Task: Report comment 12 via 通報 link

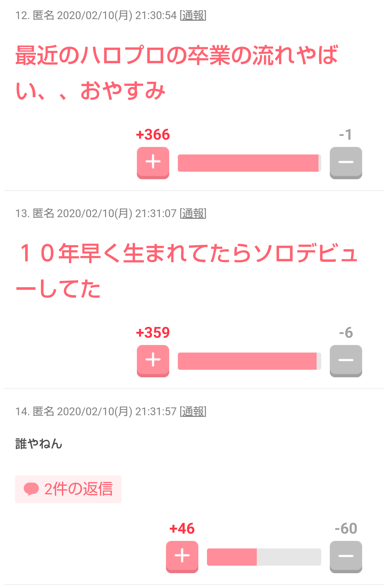Action: (193, 15)
